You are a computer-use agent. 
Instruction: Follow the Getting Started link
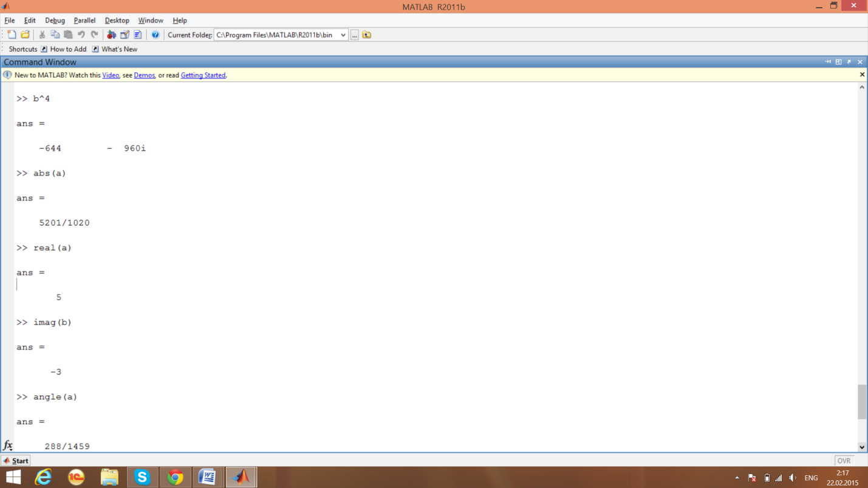click(x=203, y=75)
